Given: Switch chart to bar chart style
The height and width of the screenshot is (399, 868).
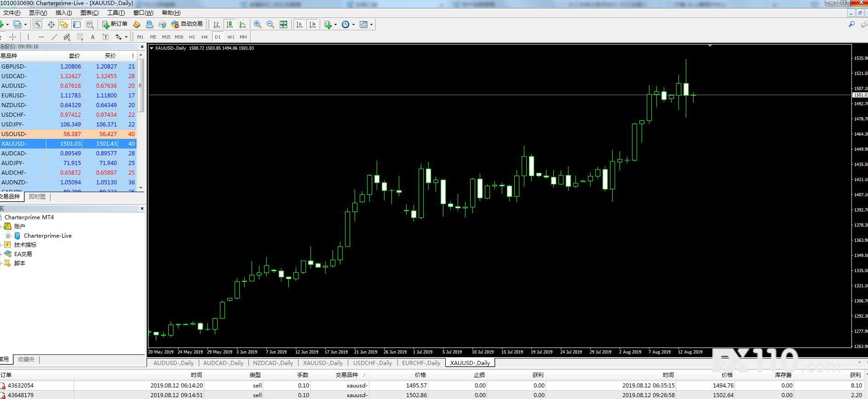Looking at the screenshot, I should tap(217, 24).
